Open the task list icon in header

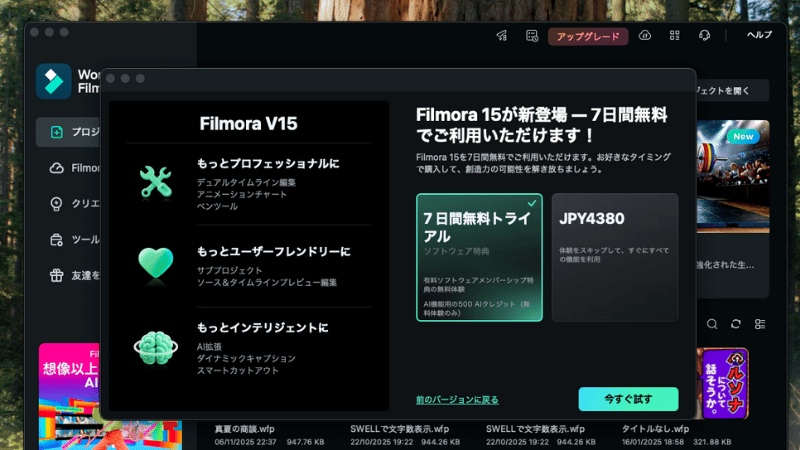point(532,36)
